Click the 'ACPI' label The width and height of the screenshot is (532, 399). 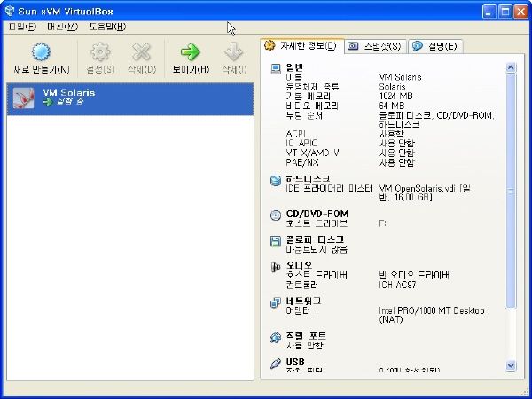(296, 134)
